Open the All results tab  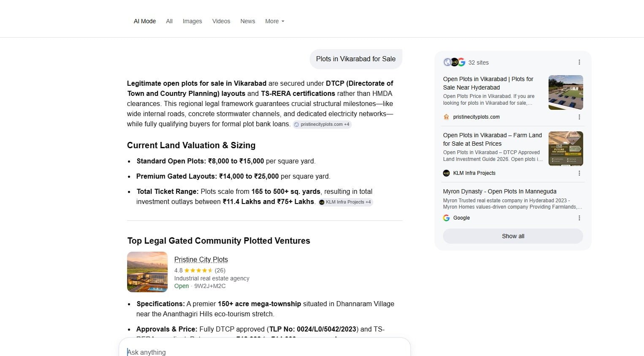point(169,21)
